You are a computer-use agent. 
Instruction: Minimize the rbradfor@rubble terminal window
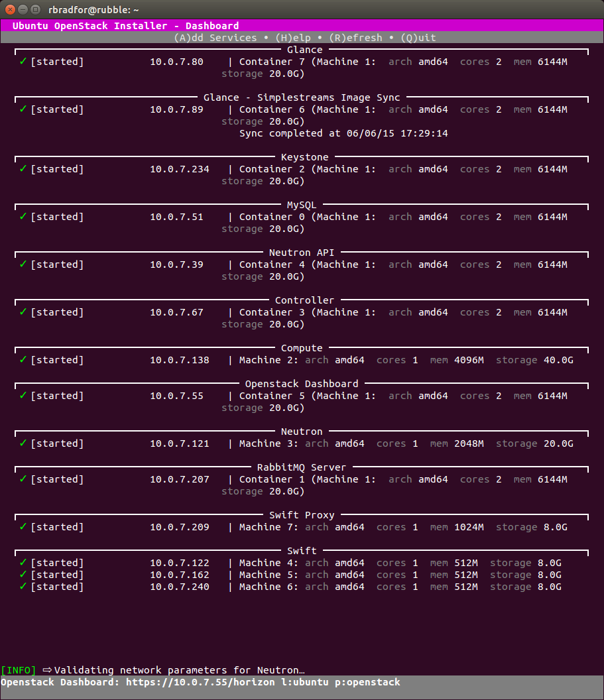coord(23,9)
